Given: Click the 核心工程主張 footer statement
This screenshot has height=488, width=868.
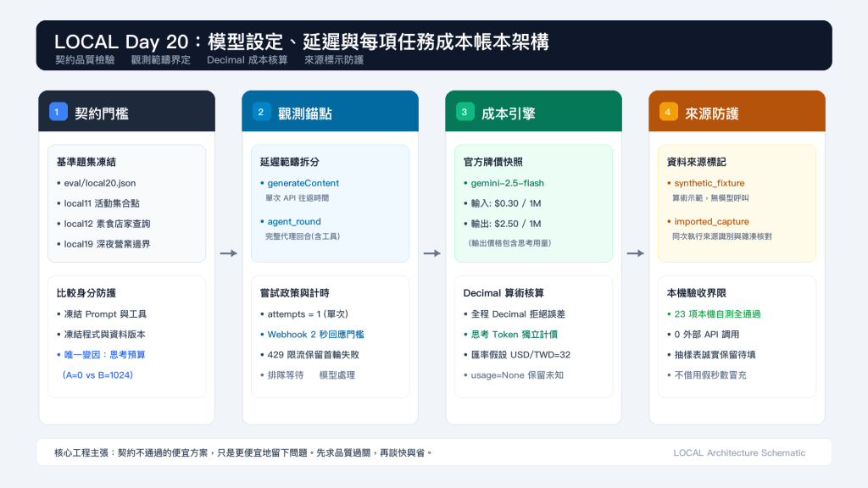Looking at the screenshot, I should (242, 452).
